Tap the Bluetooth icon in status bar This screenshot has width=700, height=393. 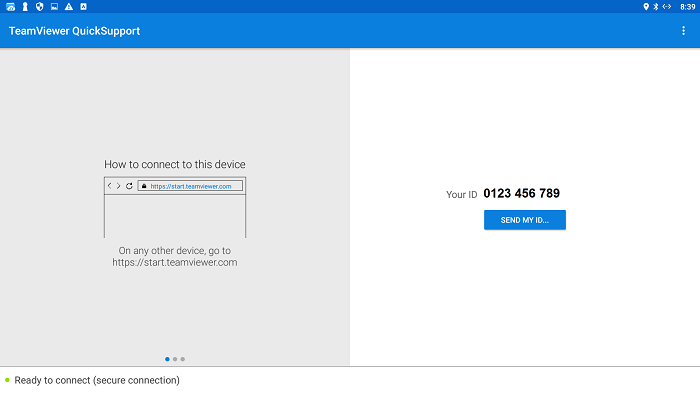[x=656, y=7]
